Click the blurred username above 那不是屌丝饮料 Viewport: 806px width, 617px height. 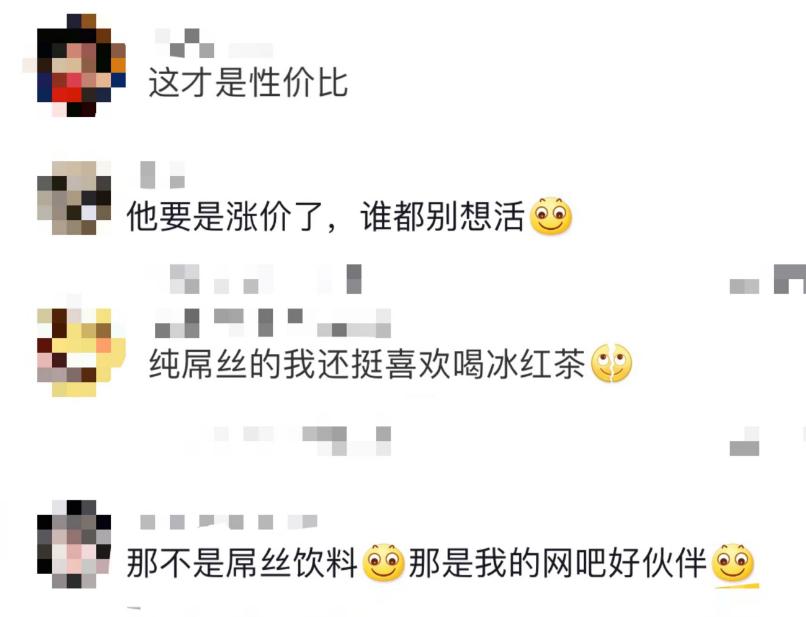click(x=229, y=522)
